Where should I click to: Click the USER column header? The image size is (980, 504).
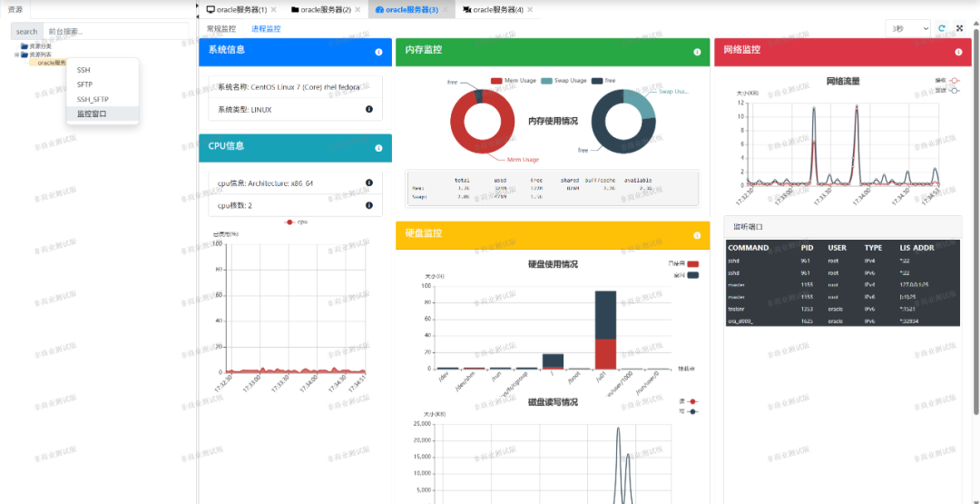point(837,248)
